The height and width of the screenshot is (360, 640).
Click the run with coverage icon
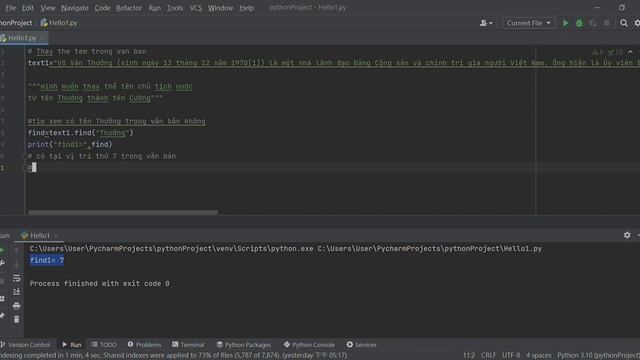(593, 23)
